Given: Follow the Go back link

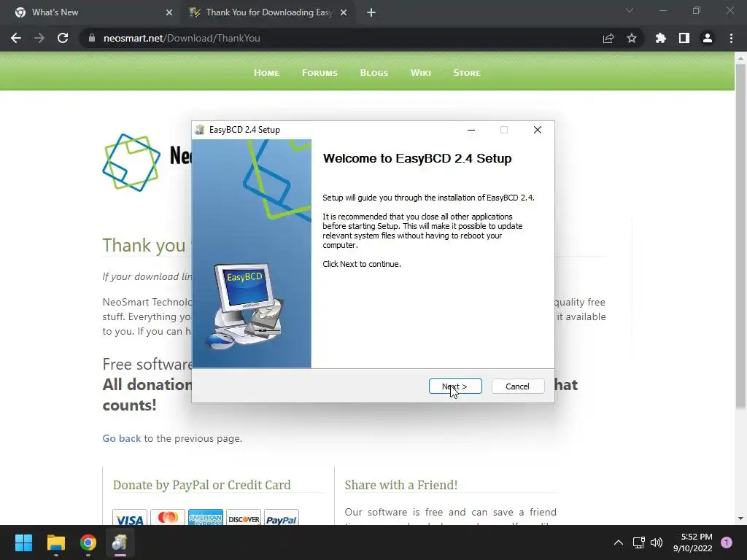Looking at the screenshot, I should tap(122, 438).
